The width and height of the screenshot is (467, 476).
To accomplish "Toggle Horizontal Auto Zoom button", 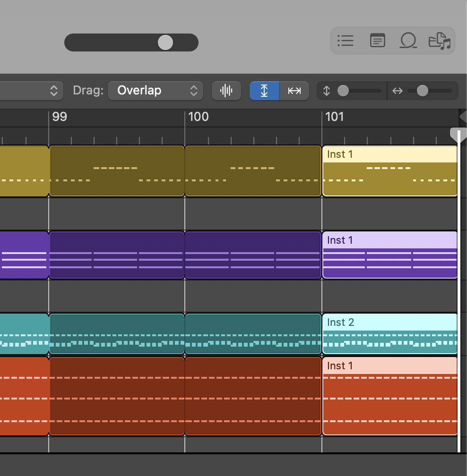I will point(294,91).
